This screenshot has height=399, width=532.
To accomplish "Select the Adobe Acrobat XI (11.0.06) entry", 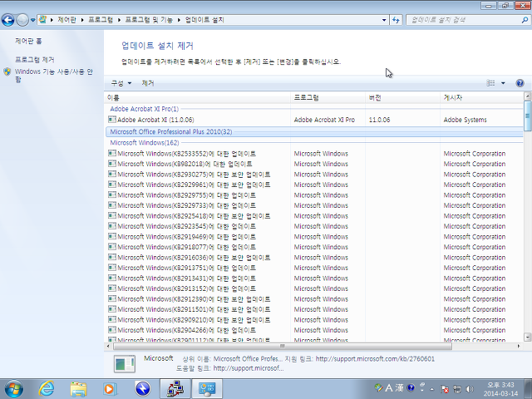I will point(314,120).
